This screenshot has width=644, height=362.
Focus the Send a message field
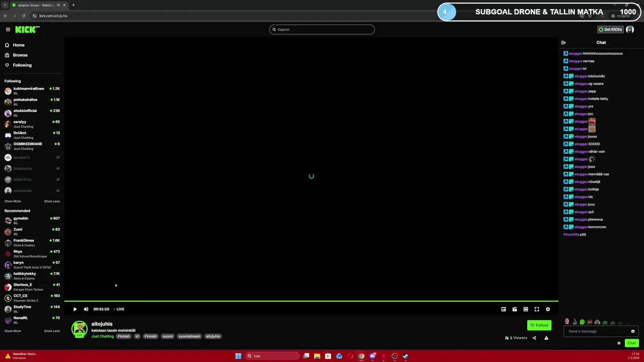pyautogui.click(x=598, y=331)
